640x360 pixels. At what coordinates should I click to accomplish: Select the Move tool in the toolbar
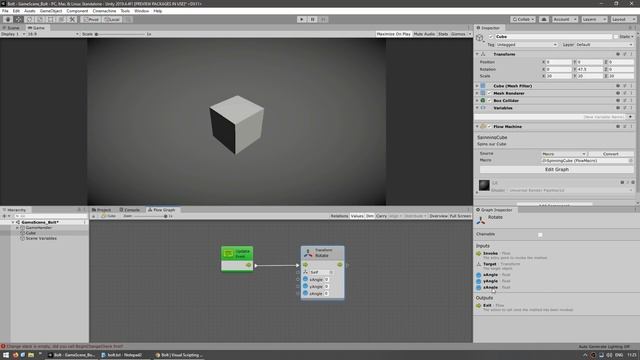pos(18,19)
